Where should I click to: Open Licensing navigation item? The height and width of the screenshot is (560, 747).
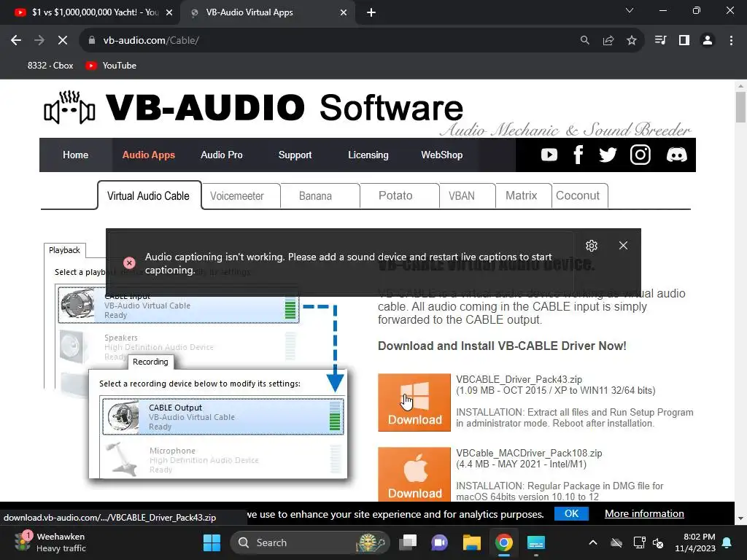368,155
